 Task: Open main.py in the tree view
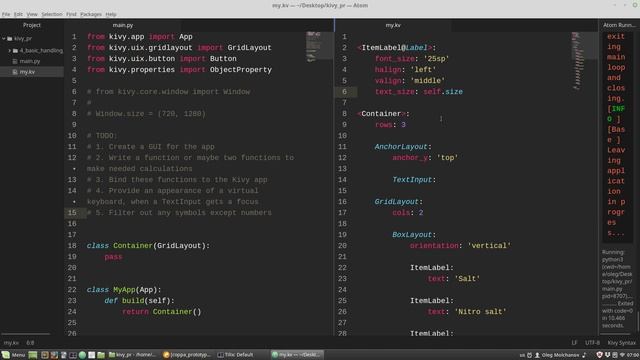[30, 61]
